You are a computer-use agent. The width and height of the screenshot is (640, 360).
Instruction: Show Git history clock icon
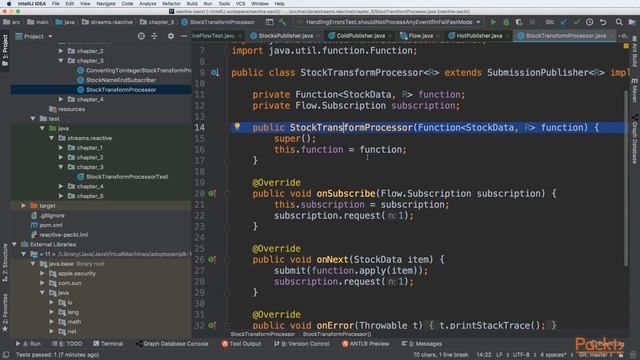pos(589,22)
